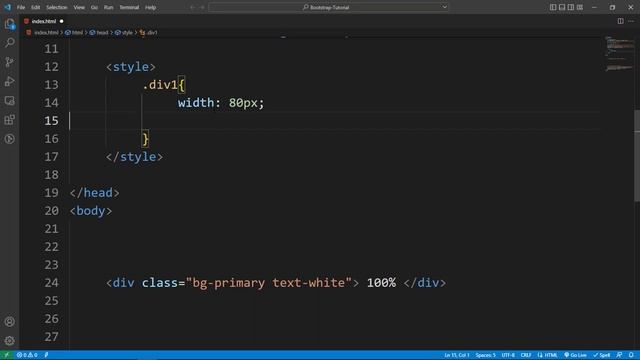640x360 pixels.
Task: Toggle the Spell checker status item
Action: coord(602,355)
